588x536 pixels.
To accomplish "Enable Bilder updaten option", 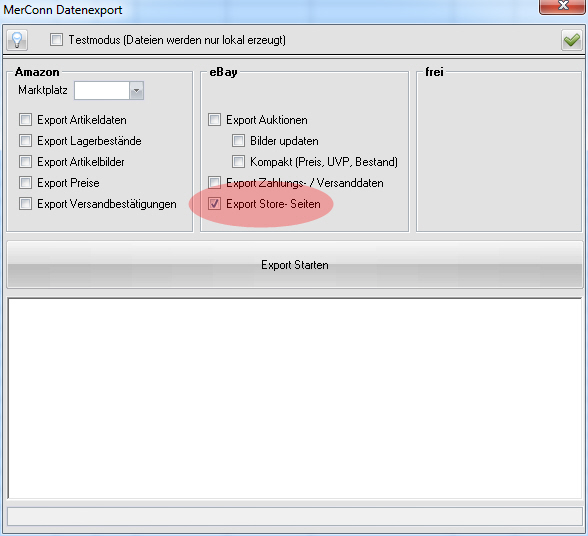I will pyautogui.click(x=238, y=141).
